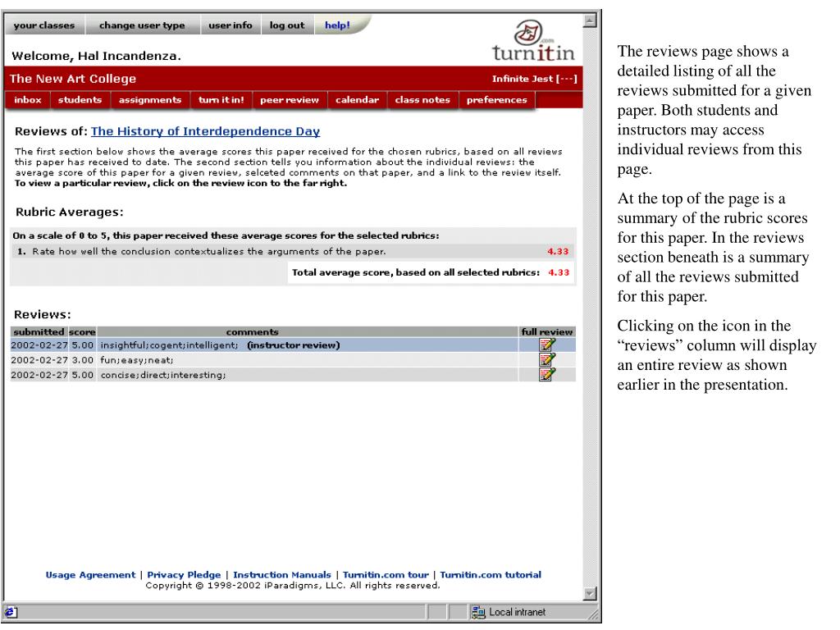Open the class notes menu item
The height and width of the screenshot is (630, 840).
pos(422,100)
